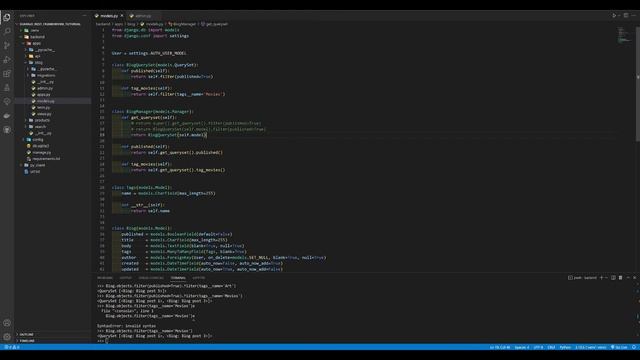Click the 'class BlogQuerySet' definition line
The image size is (640, 360).
[155, 65]
